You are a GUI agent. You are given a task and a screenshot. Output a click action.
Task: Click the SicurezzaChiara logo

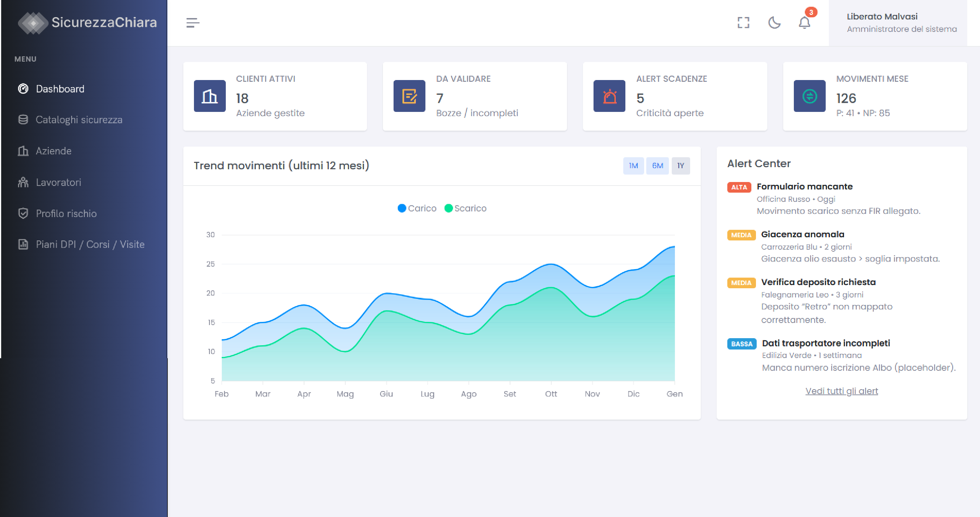click(x=87, y=22)
